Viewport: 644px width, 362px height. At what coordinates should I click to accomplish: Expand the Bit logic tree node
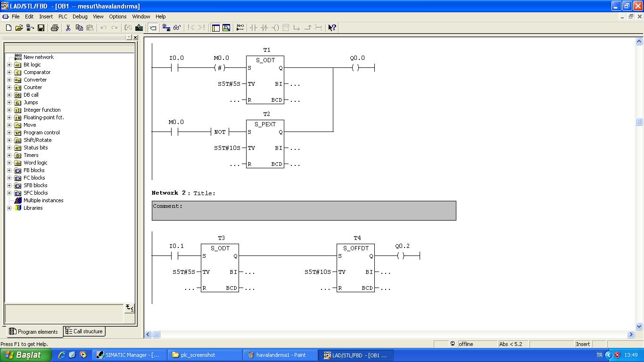coord(9,65)
